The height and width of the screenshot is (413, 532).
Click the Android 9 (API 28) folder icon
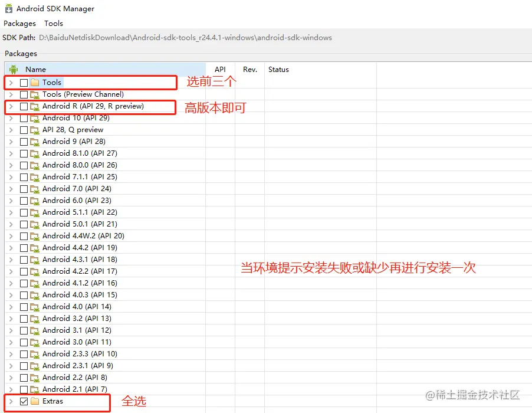(35, 142)
